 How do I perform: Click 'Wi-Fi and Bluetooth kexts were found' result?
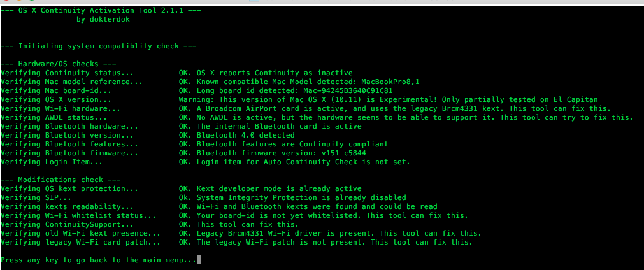point(308,206)
